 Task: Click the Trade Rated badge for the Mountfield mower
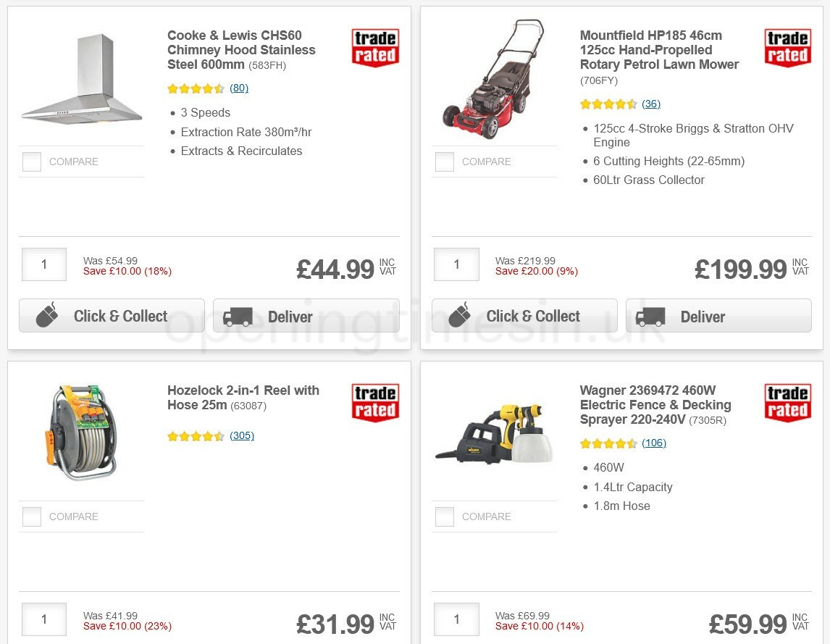[x=788, y=47]
